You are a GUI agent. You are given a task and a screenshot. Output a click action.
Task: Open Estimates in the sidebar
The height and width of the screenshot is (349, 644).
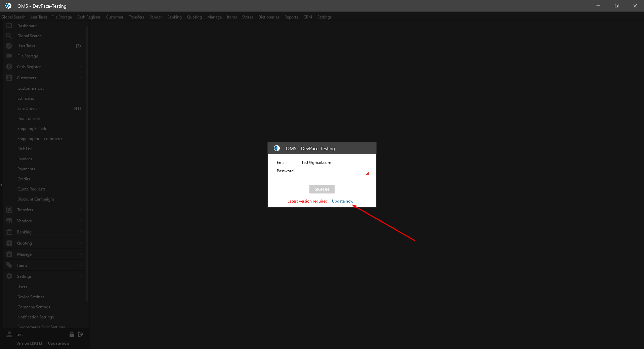click(x=26, y=98)
